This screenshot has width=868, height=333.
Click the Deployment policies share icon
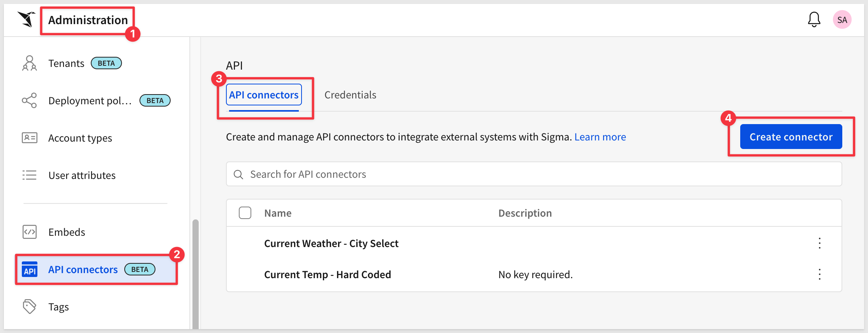click(x=30, y=101)
